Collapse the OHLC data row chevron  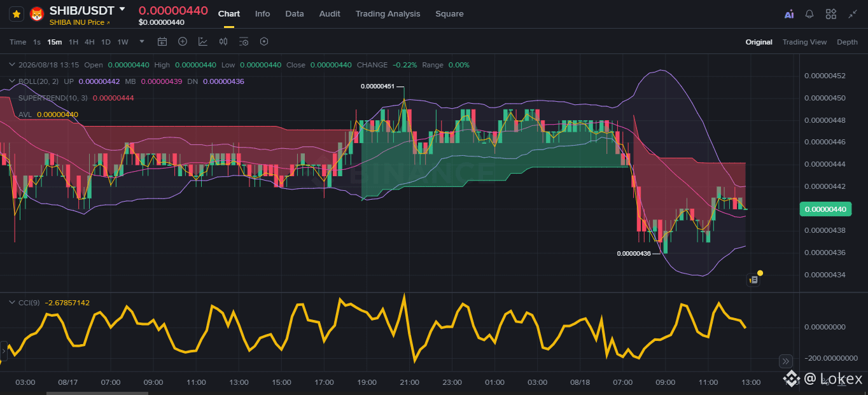[11, 65]
